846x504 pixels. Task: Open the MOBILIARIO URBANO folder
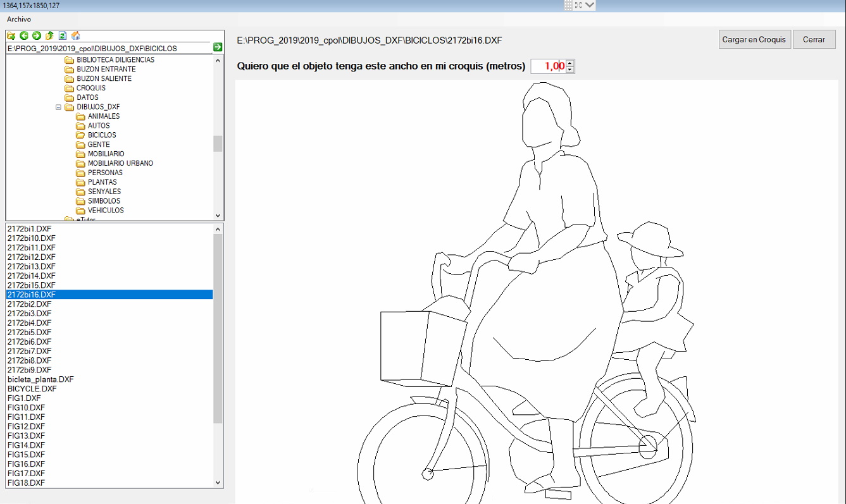(121, 163)
